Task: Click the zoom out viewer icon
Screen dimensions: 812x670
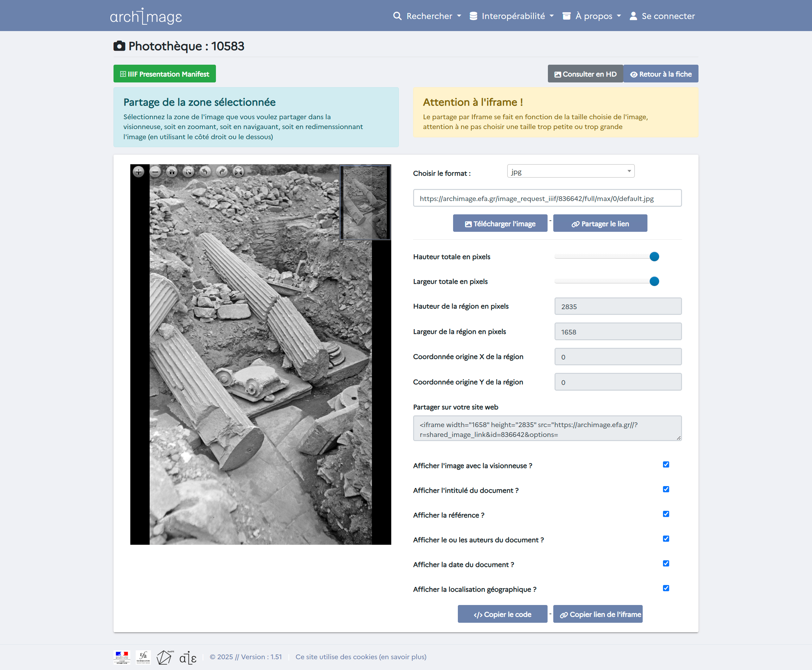Action: coord(155,172)
